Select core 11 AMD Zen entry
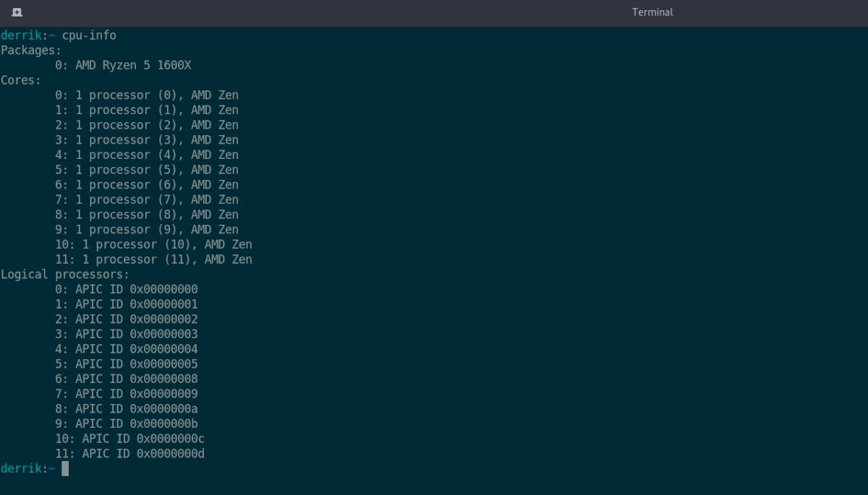Image resolution: width=868 pixels, height=495 pixels. coord(153,259)
